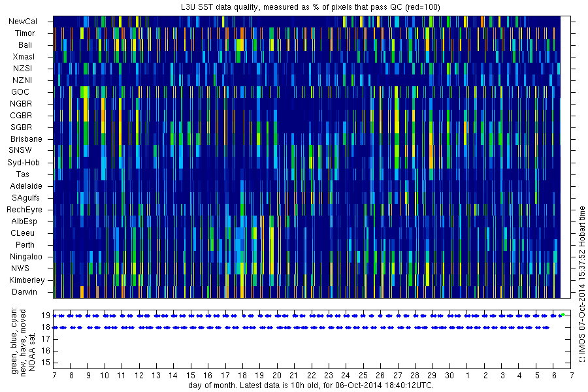Click the day 21 tick label
The height and width of the screenshot is (392, 588).
[293, 376]
